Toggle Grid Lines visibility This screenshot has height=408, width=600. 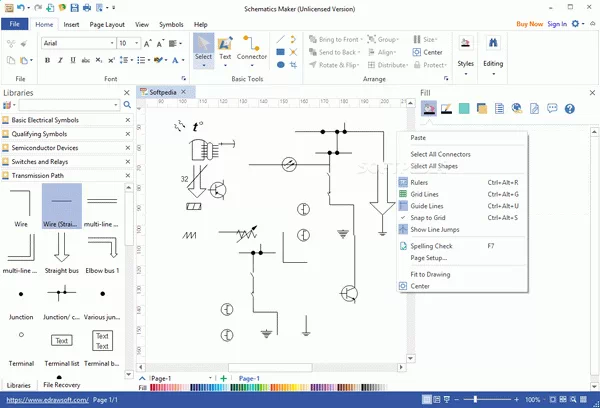(426, 194)
